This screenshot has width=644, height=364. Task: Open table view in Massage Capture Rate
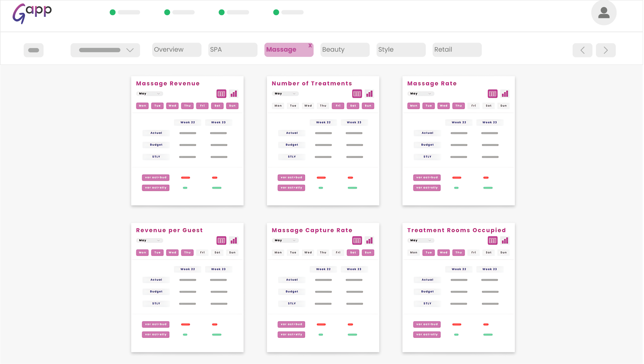point(357,241)
